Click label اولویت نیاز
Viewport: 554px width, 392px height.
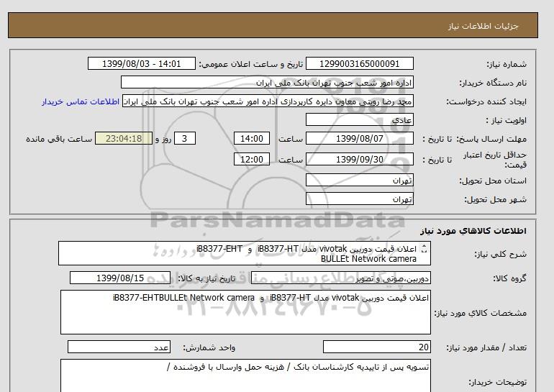(507, 120)
